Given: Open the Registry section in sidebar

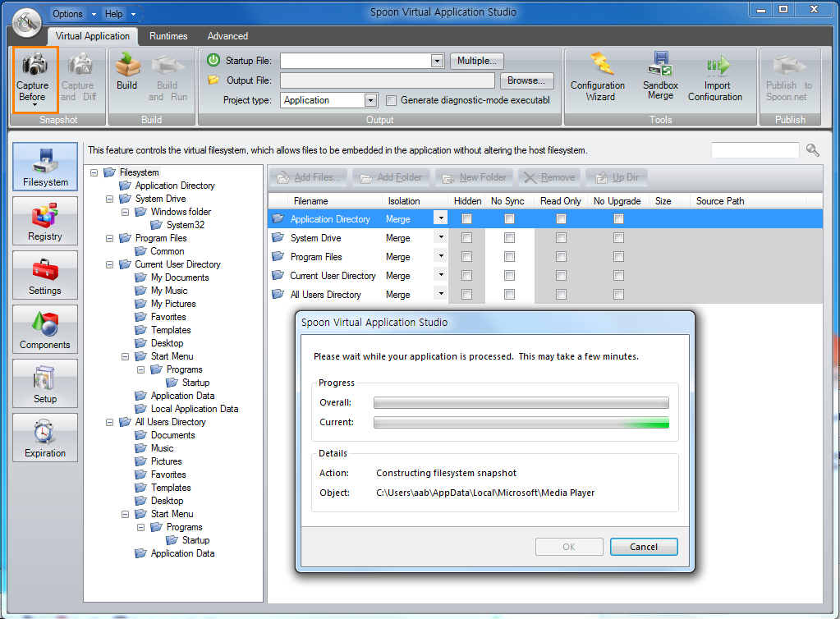Looking at the screenshot, I should tap(45, 221).
